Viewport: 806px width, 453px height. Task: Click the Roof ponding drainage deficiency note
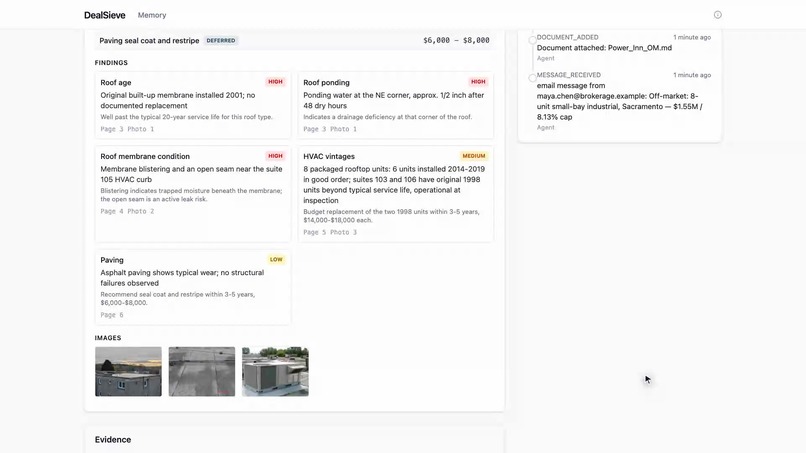click(x=388, y=117)
